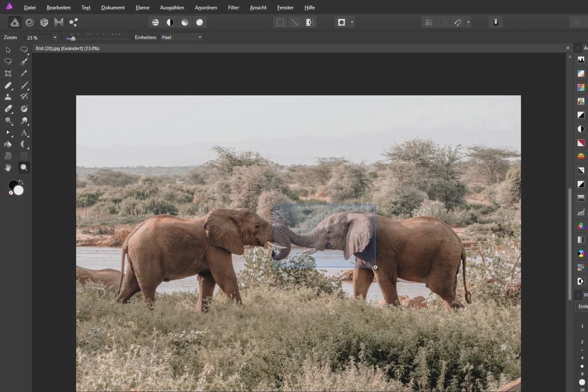Click the white secondary colour swatch
The image size is (588, 392).
coord(19,190)
